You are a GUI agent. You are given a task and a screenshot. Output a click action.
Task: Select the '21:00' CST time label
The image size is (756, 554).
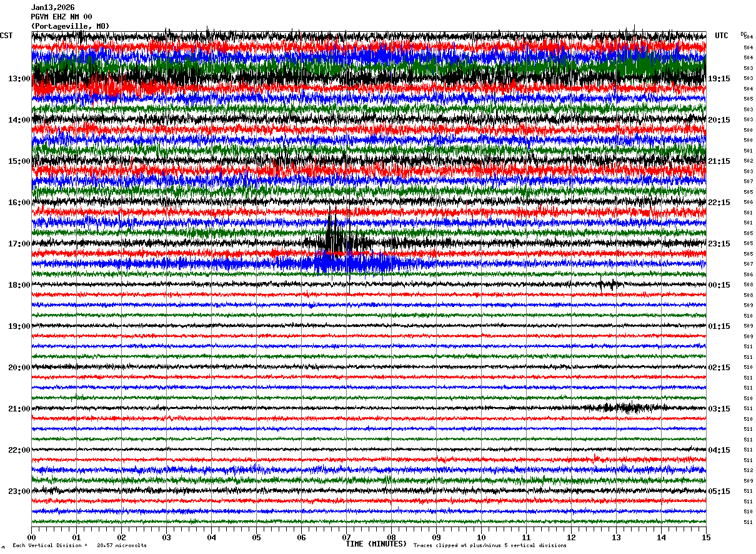point(19,409)
